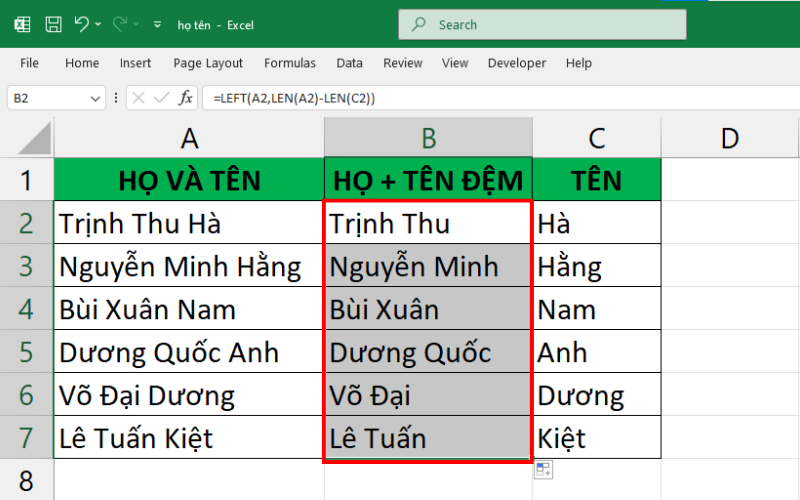Click header cell HỌ VÀ TÊN
The width and height of the screenshot is (800, 500).
(x=189, y=180)
